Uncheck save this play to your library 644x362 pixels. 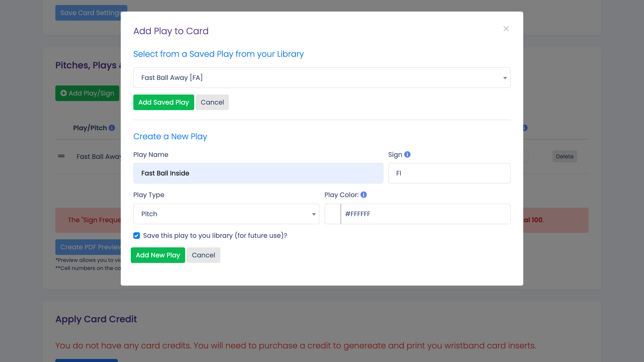point(136,236)
